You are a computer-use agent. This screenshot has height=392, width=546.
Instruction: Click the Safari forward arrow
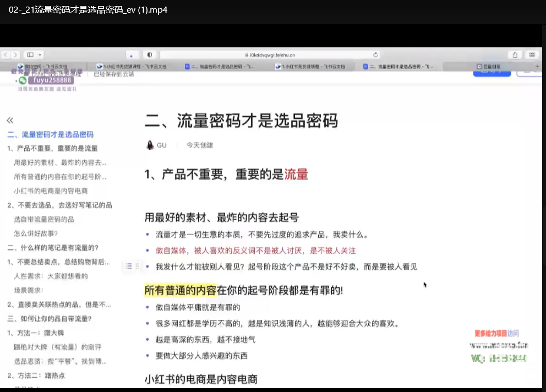[15, 55]
